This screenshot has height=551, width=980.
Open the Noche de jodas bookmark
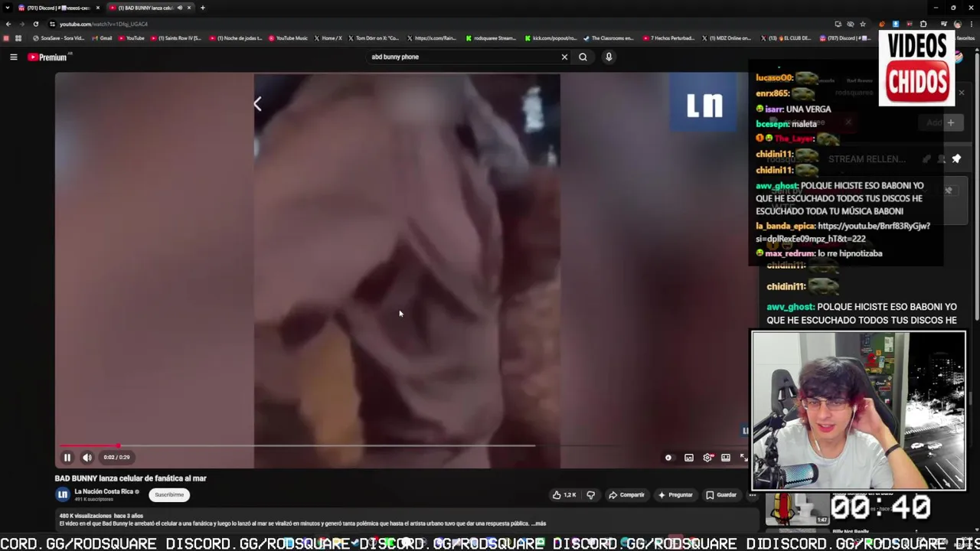[236, 38]
